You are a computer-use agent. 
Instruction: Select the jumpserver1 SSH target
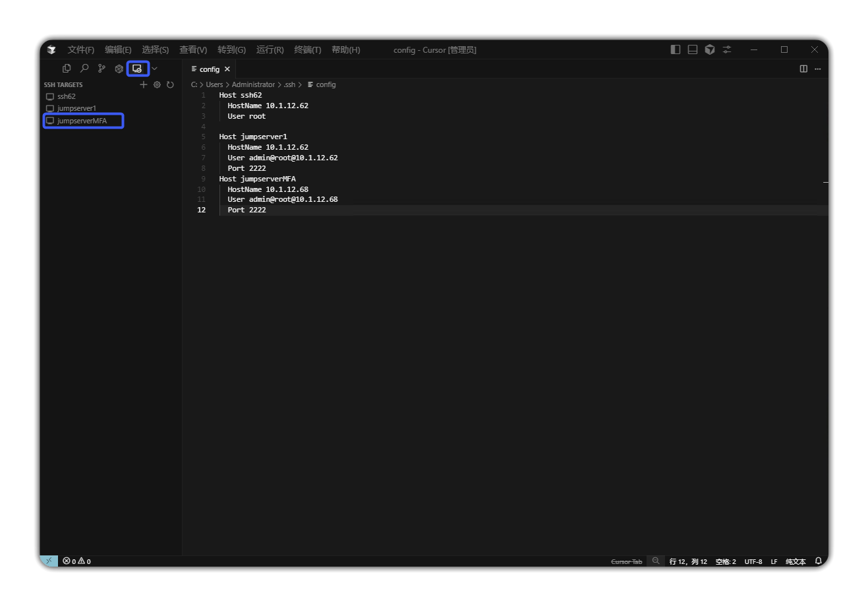[76, 108]
